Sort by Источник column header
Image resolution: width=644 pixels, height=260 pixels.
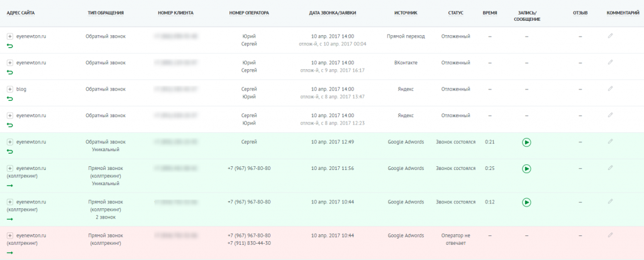pos(406,13)
